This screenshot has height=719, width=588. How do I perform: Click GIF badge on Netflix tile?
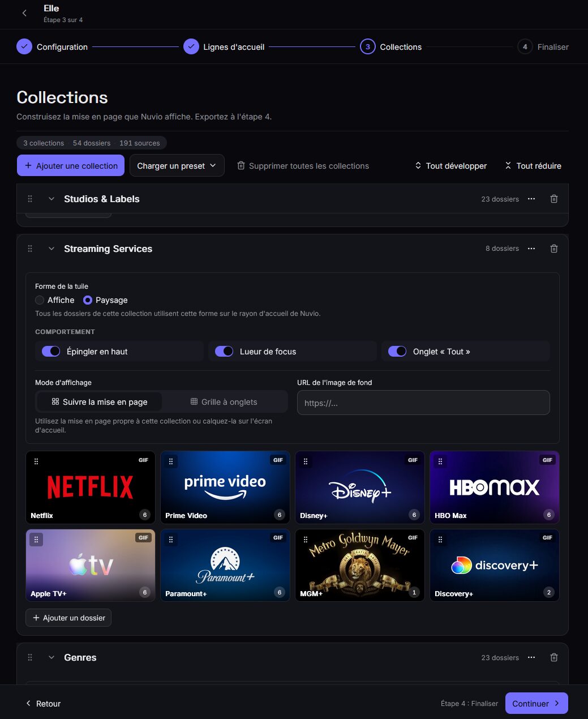click(143, 460)
